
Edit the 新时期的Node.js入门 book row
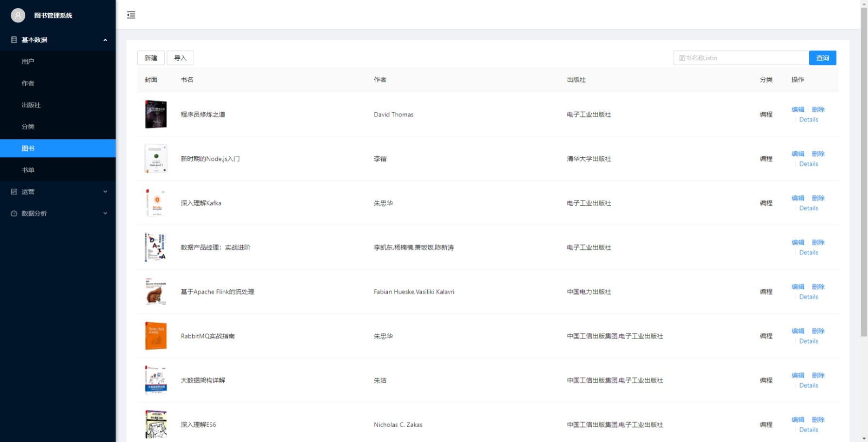point(798,154)
